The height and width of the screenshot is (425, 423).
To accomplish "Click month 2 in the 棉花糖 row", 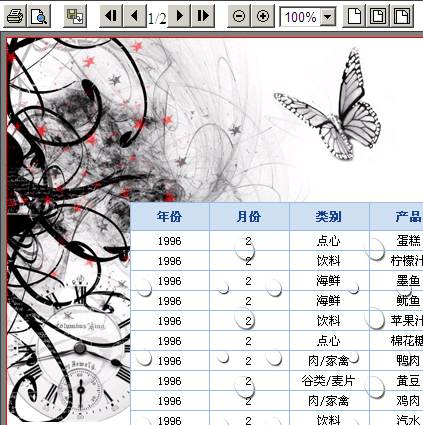I will pyautogui.click(x=249, y=340).
